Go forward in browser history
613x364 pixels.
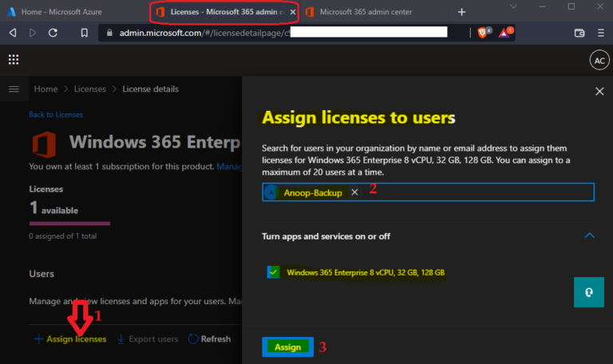33,33
